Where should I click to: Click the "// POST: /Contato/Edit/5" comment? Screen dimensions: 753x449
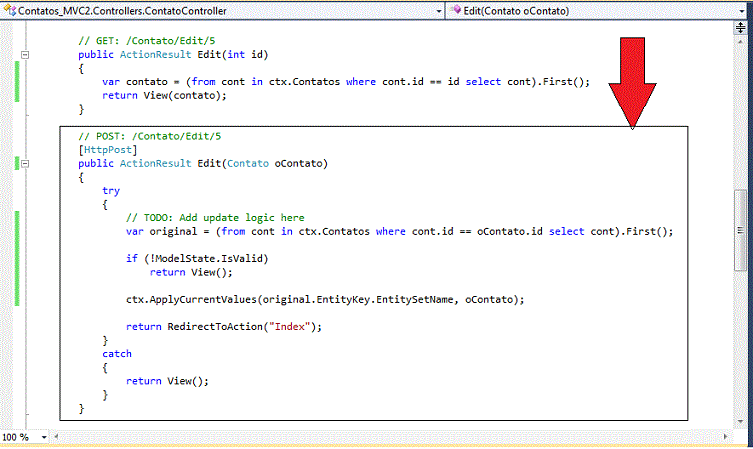pyautogui.click(x=150, y=136)
